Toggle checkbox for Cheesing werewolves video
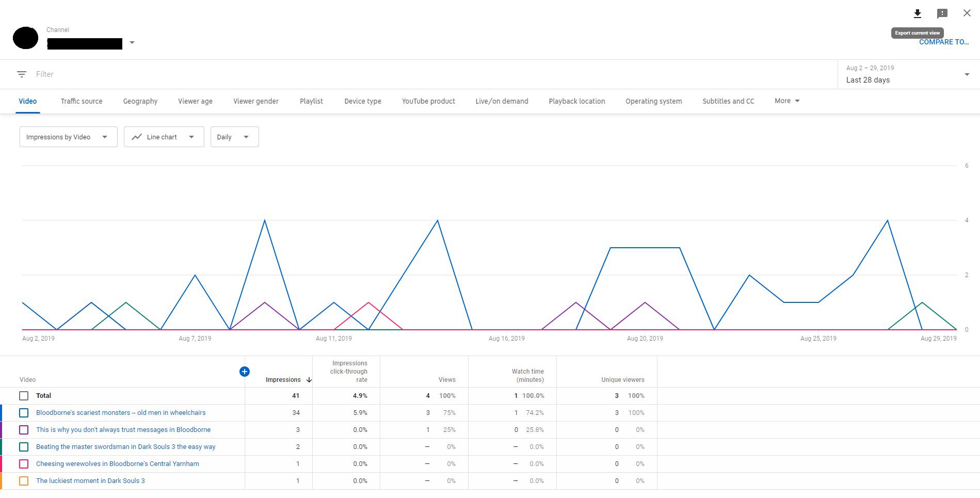980x498 pixels. pos(24,464)
